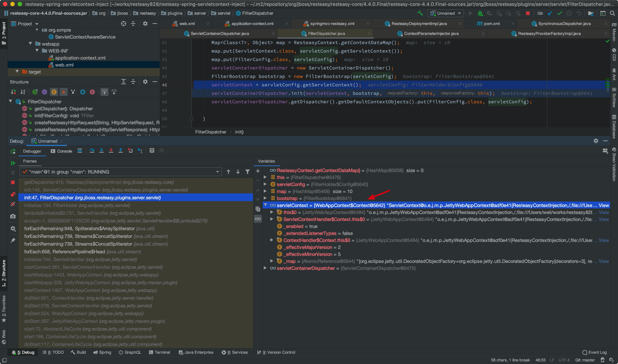The height and width of the screenshot is (364, 618).
Task: Expand the servletContainerDispatcher variable node
Action: point(265,268)
